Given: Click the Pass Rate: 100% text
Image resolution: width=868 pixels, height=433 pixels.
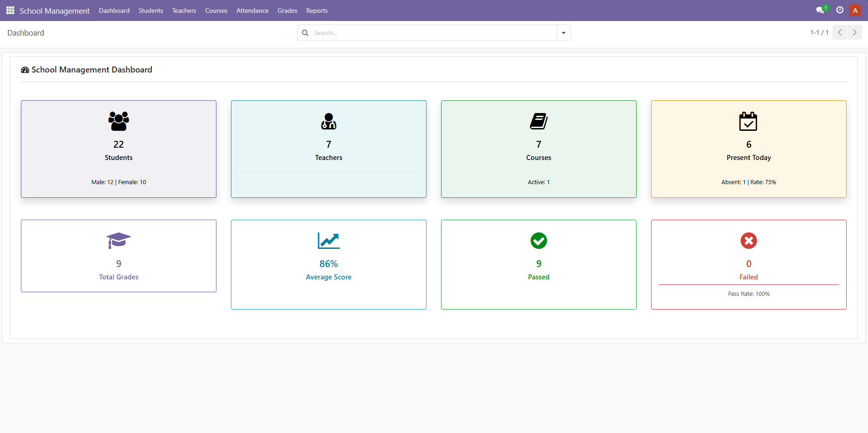Looking at the screenshot, I should 749,294.
